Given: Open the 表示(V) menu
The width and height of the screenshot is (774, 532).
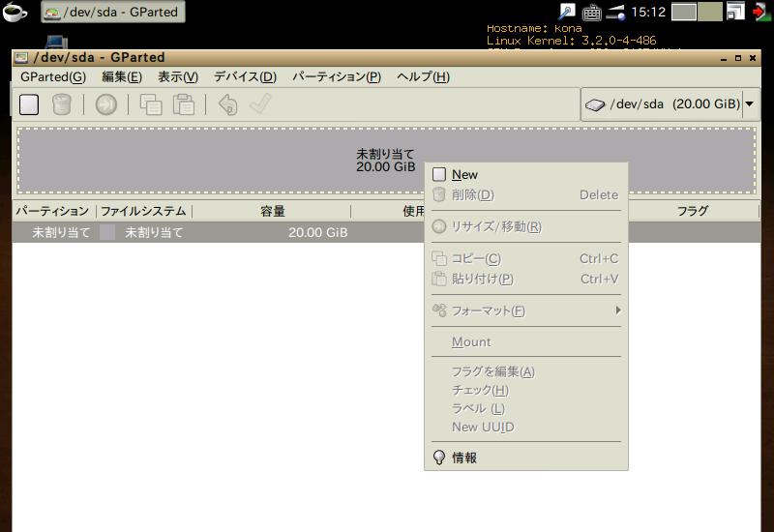Looking at the screenshot, I should click(178, 77).
